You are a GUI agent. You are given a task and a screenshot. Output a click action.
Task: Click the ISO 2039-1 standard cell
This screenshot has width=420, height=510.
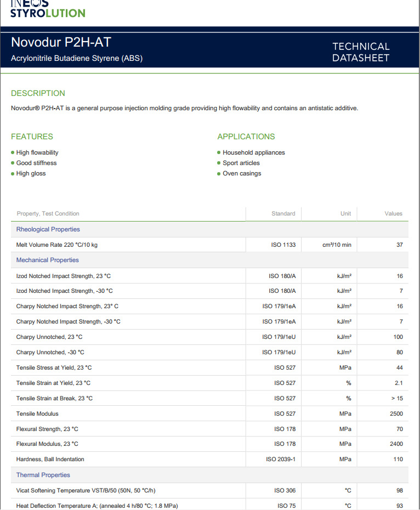(x=280, y=459)
